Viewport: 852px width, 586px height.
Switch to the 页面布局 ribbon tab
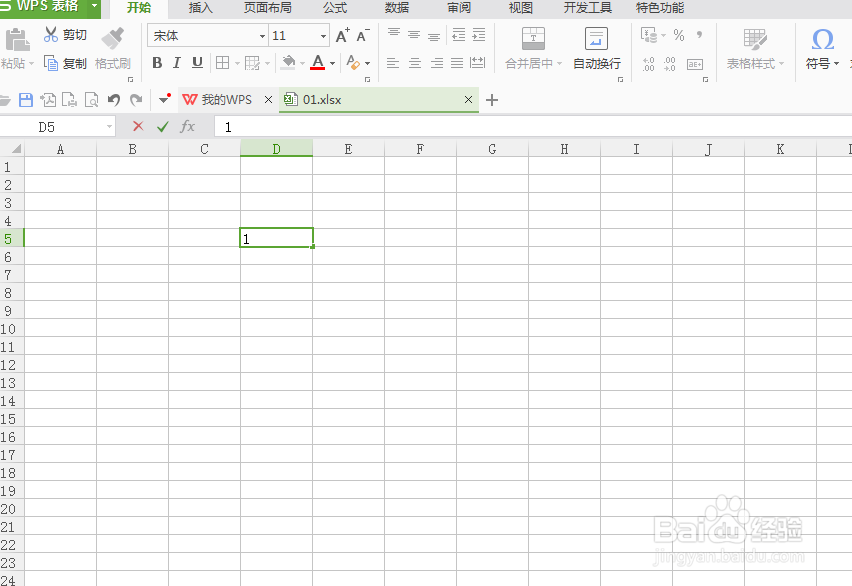click(x=267, y=8)
